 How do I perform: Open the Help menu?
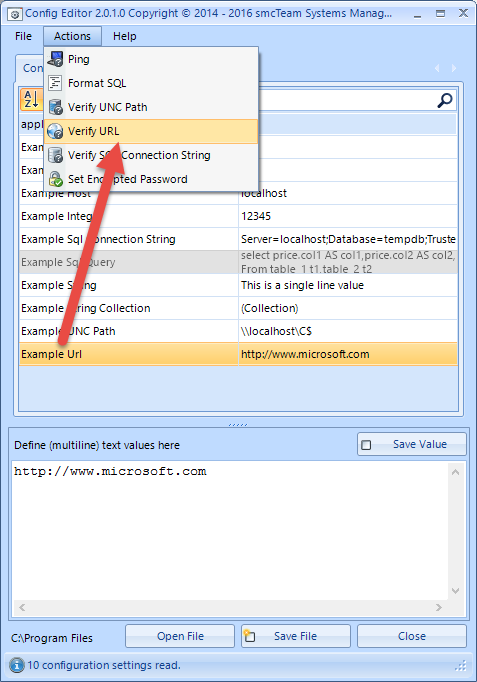coord(124,36)
